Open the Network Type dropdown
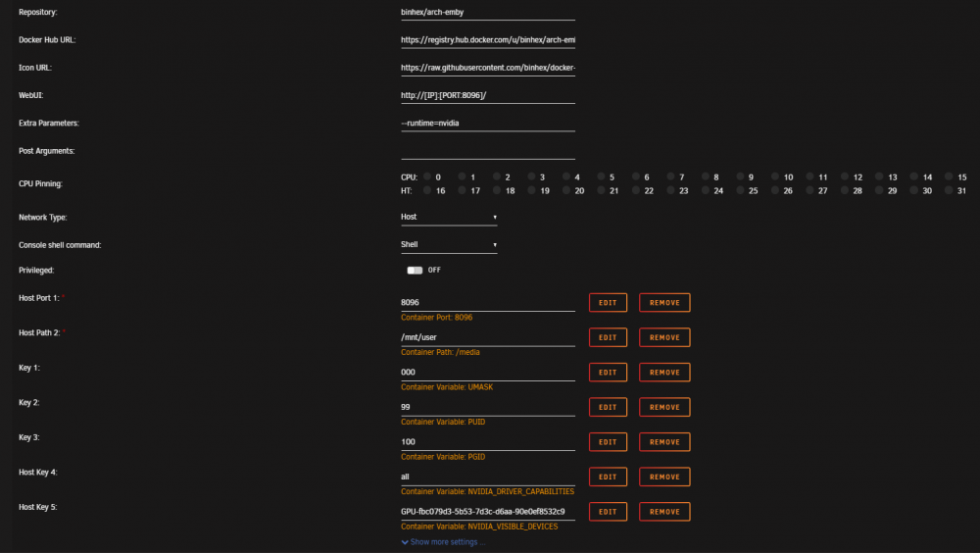 449,217
